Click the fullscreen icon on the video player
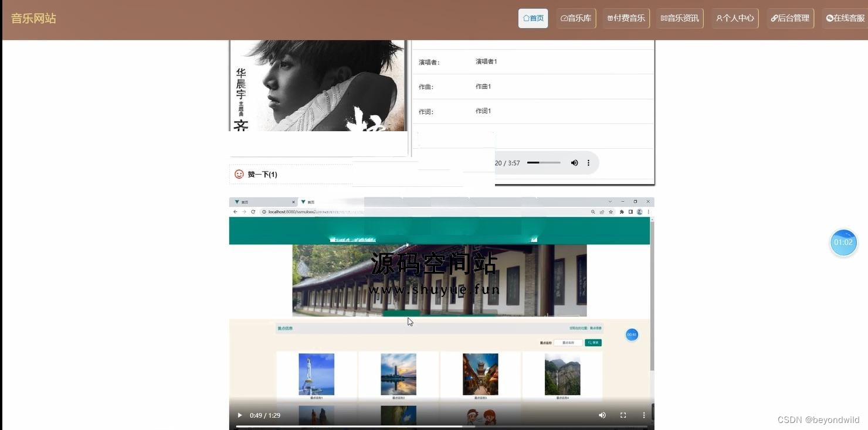The height and width of the screenshot is (430, 868). pyautogui.click(x=623, y=415)
